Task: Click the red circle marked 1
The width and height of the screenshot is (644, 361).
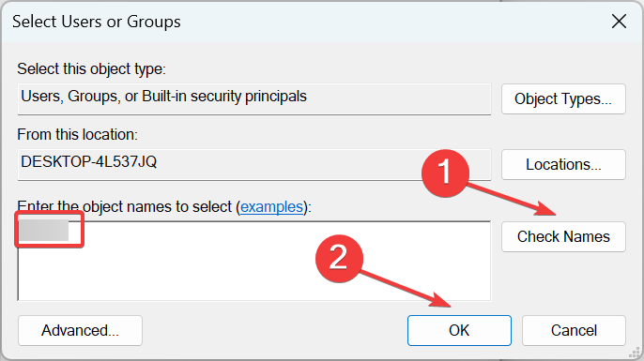Action: [445, 173]
